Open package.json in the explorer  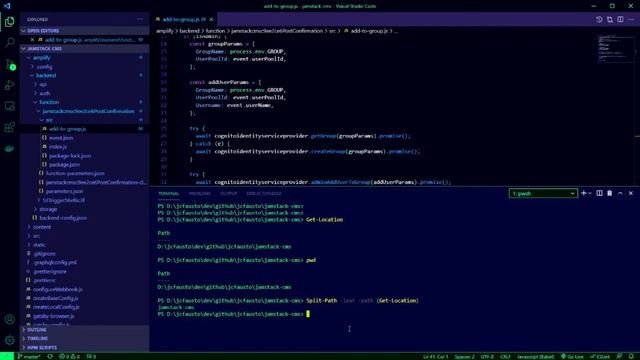click(x=84, y=164)
